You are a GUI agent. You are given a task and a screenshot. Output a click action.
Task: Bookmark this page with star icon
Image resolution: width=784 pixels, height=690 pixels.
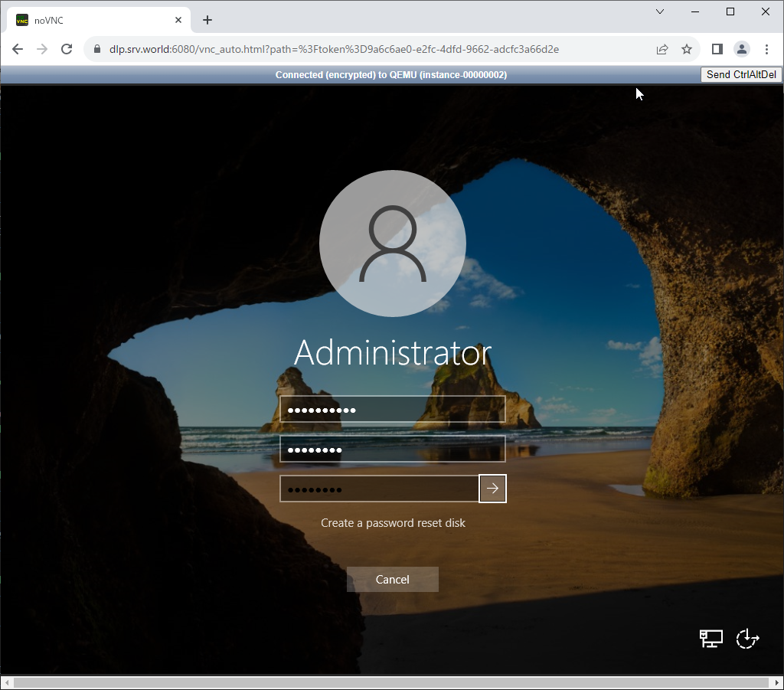pyautogui.click(x=687, y=49)
